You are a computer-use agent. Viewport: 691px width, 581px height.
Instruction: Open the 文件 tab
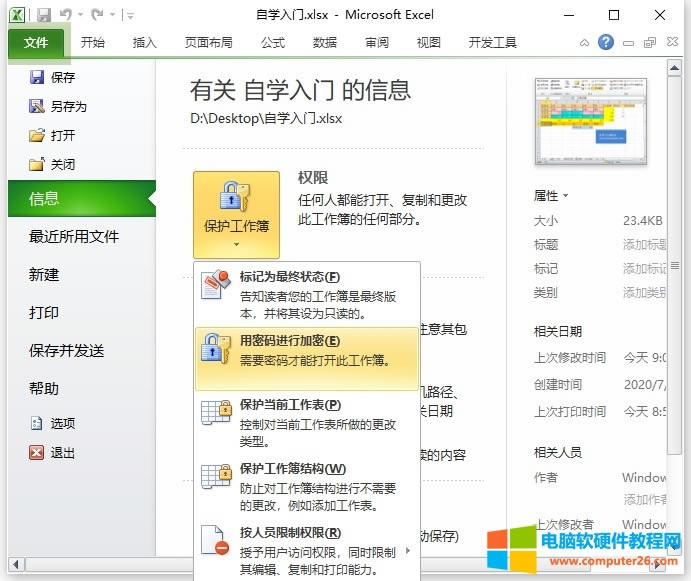(x=36, y=42)
